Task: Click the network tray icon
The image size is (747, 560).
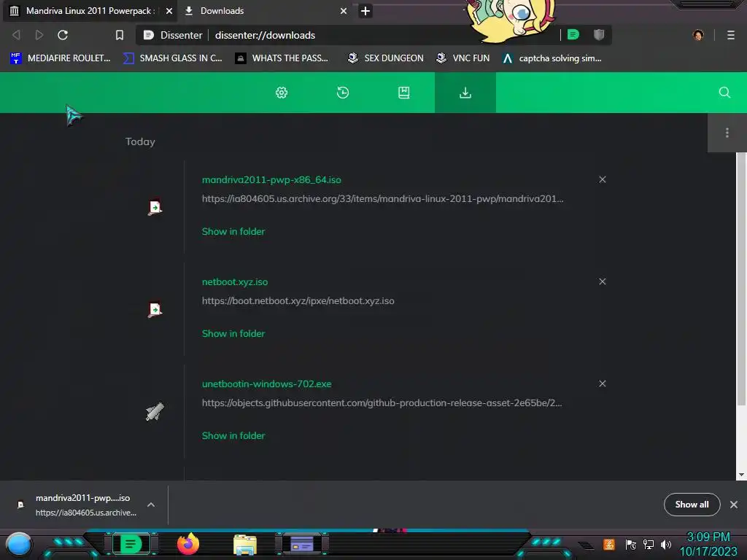Action: (648, 544)
